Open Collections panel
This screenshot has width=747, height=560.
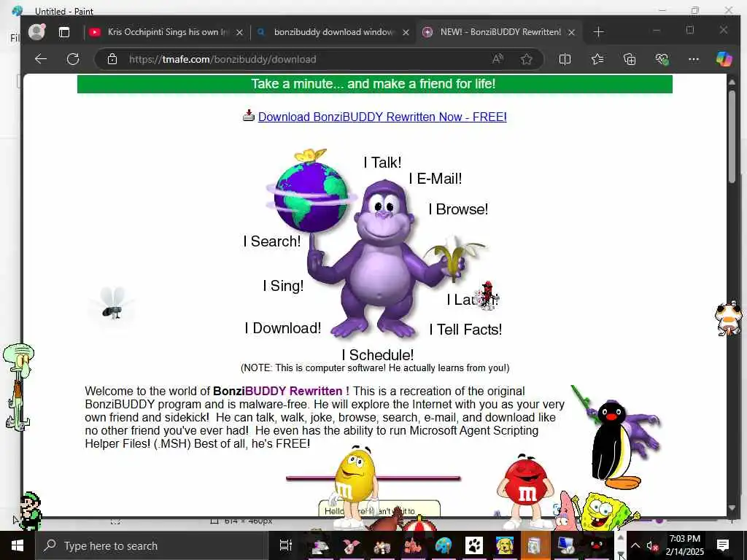coord(630,59)
